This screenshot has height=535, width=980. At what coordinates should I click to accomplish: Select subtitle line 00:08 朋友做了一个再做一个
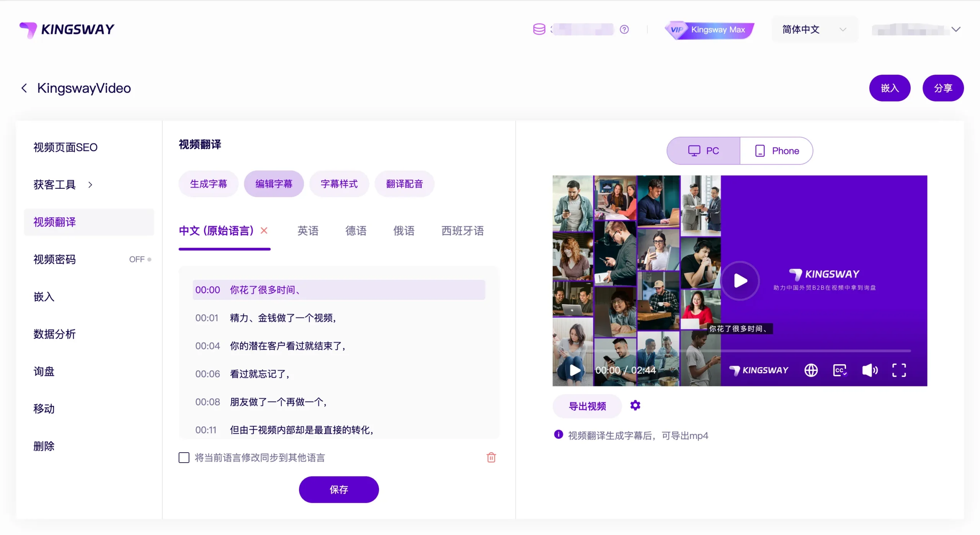[339, 402]
